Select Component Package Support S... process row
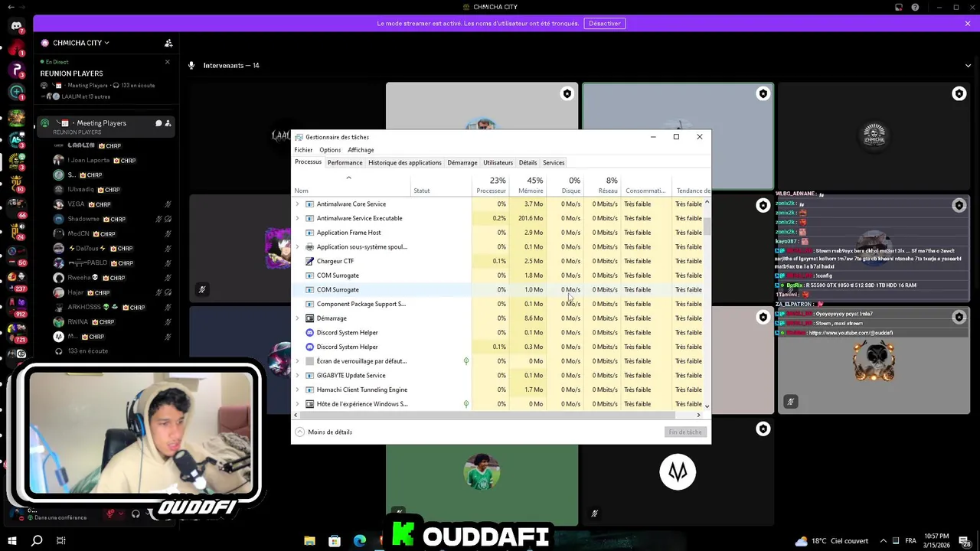The width and height of the screenshot is (980, 551). 497,304
